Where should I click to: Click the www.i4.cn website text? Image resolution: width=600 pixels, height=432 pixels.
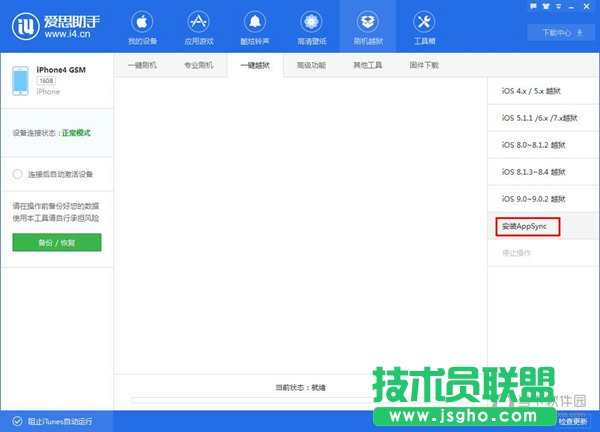click(67, 34)
